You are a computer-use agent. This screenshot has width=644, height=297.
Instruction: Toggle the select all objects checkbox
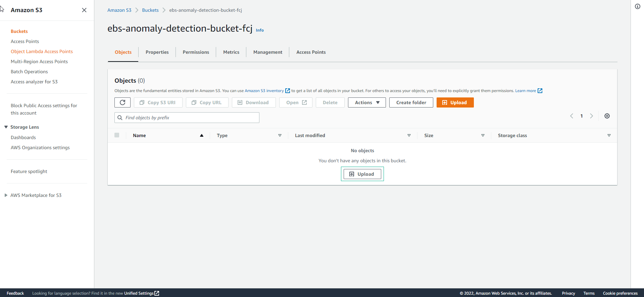click(117, 135)
